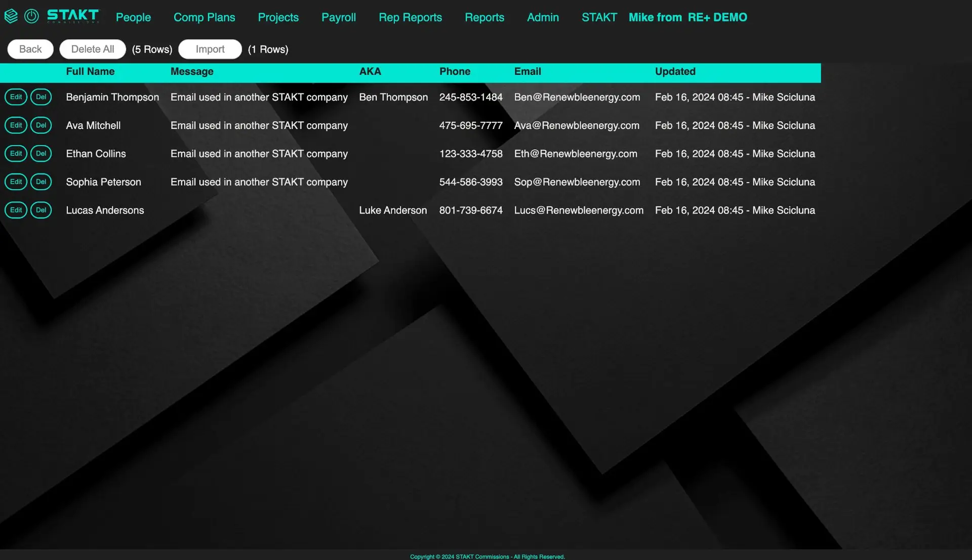This screenshot has width=972, height=560.
Task: Click AKA value Luke Anderson
Action: coord(393,210)
